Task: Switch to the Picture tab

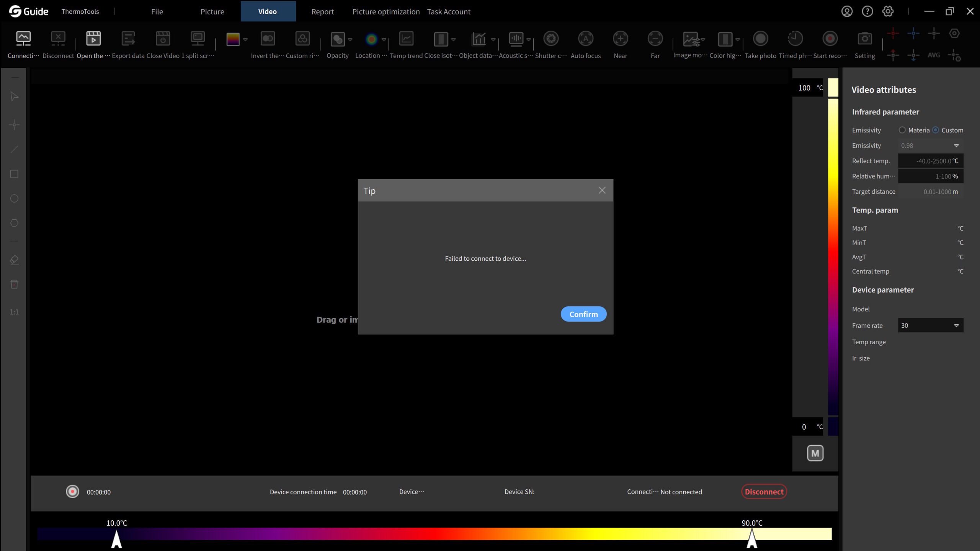Action: pyautogui.click(x=212, y=11)
